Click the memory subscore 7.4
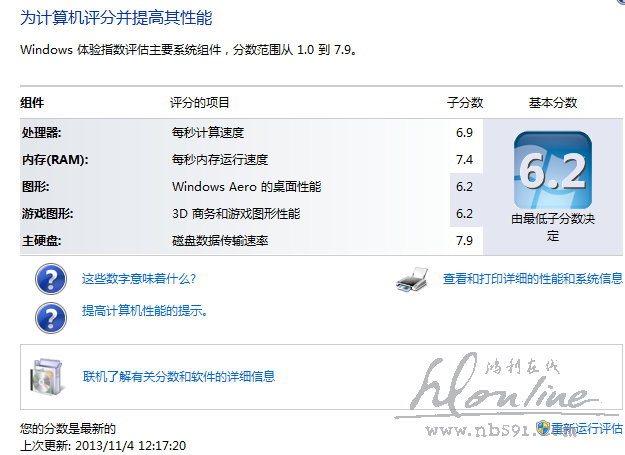Viewport: 625px width, 455px height. (464, 159)
